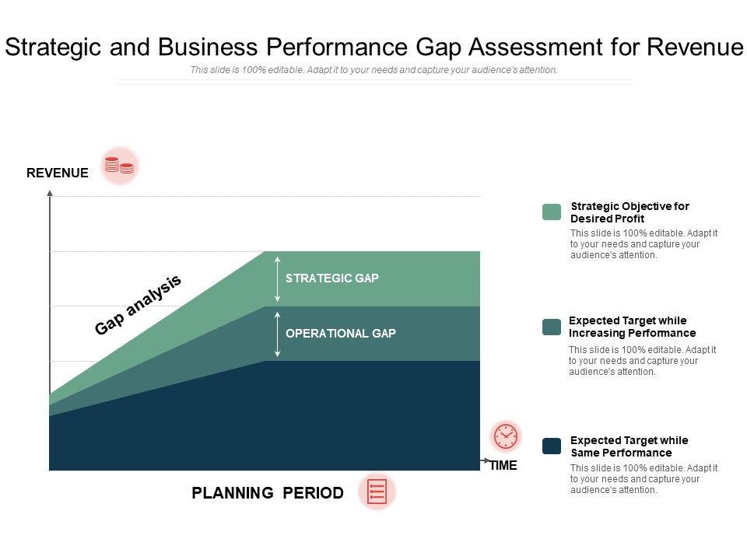The height and width of the screenshot is (560, 747).
Task: Click the revenue coins icon
Action: 119,166
